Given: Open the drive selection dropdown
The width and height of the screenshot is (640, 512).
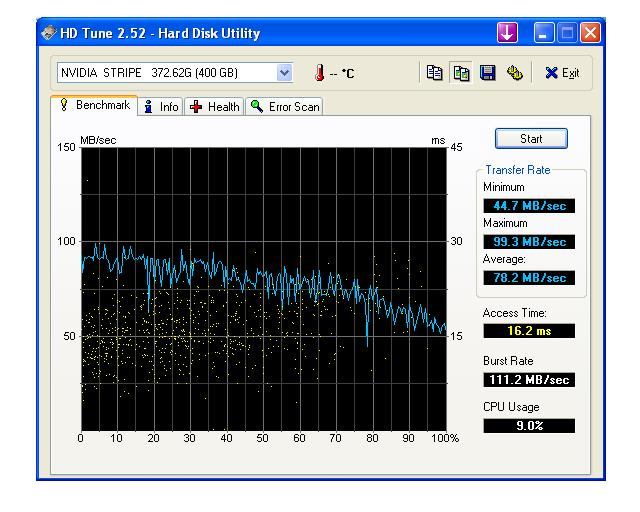Looking at the screenshot, I should (x=284, y=73).
